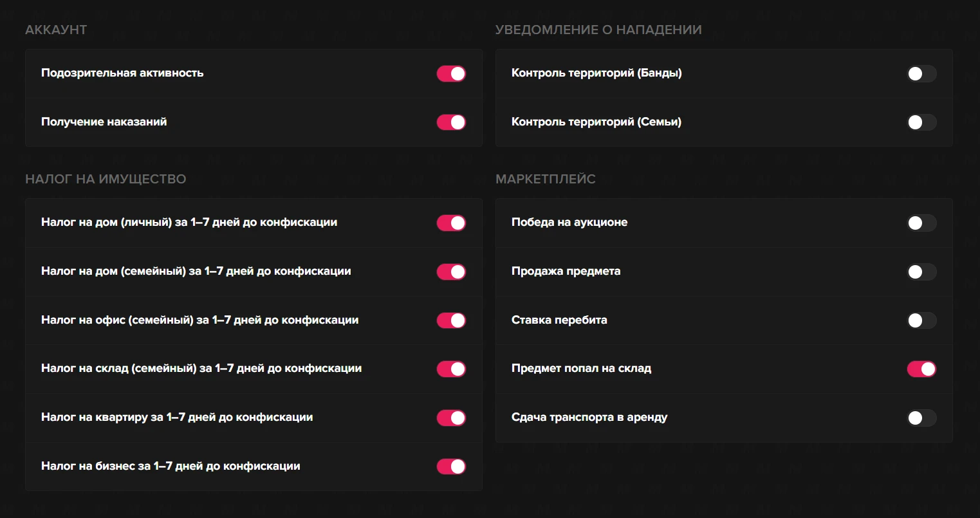980x518 pixels.
Task: Click the МАРКЕТПЛЕЙС section heading
Action: point(546,179)
